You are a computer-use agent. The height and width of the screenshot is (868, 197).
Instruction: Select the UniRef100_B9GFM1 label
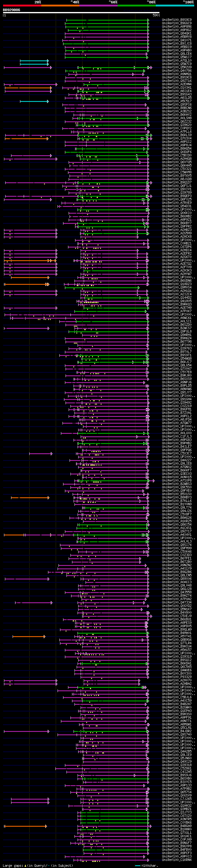tap(177, 410)
